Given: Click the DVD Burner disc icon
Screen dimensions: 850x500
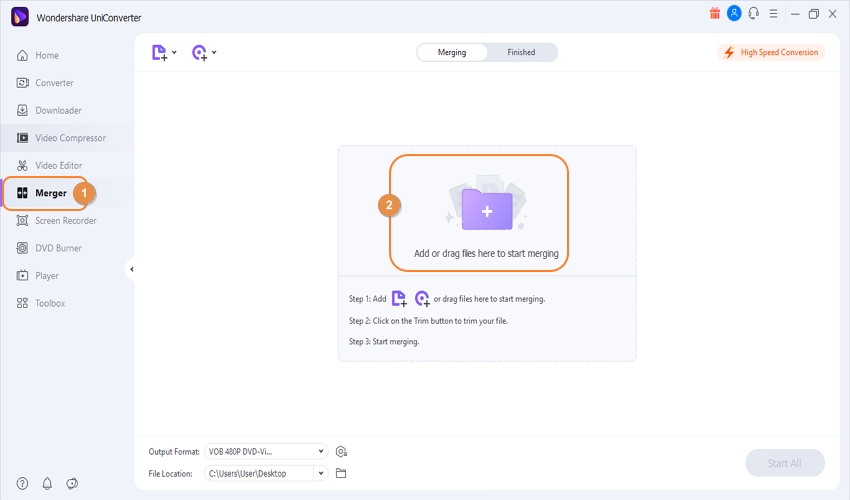Looking at the screenshot, I should coord(22,248).
